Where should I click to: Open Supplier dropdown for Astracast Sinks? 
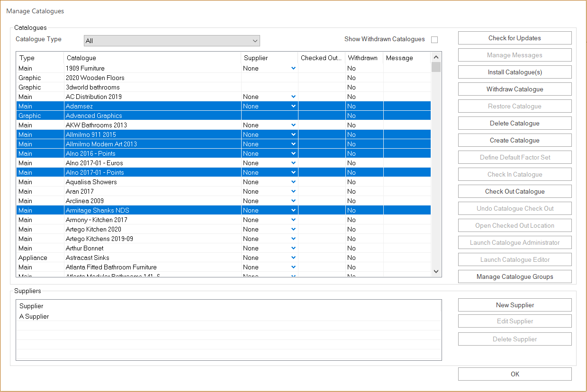[x=293, y=258]
